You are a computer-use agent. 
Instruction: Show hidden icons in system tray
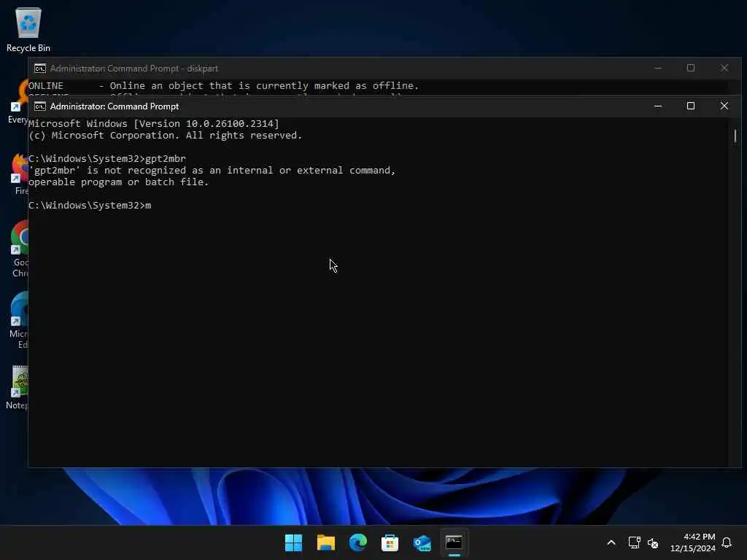(611, 542)
